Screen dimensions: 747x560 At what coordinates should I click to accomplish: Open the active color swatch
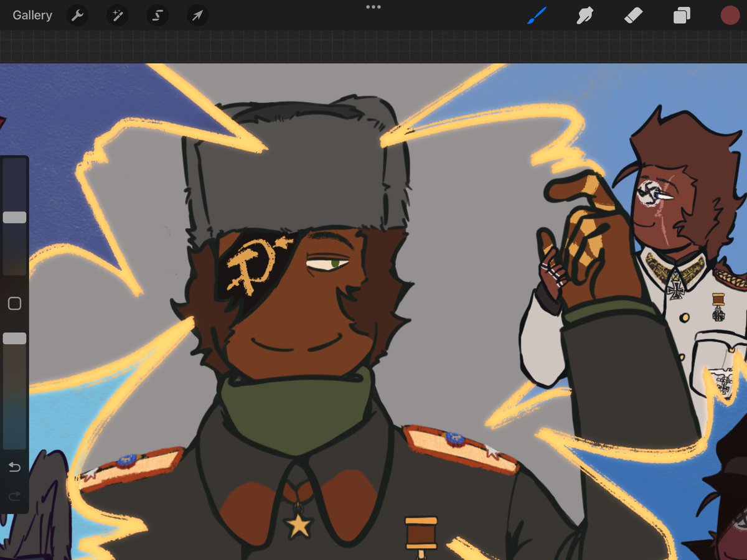coord(730,15)
